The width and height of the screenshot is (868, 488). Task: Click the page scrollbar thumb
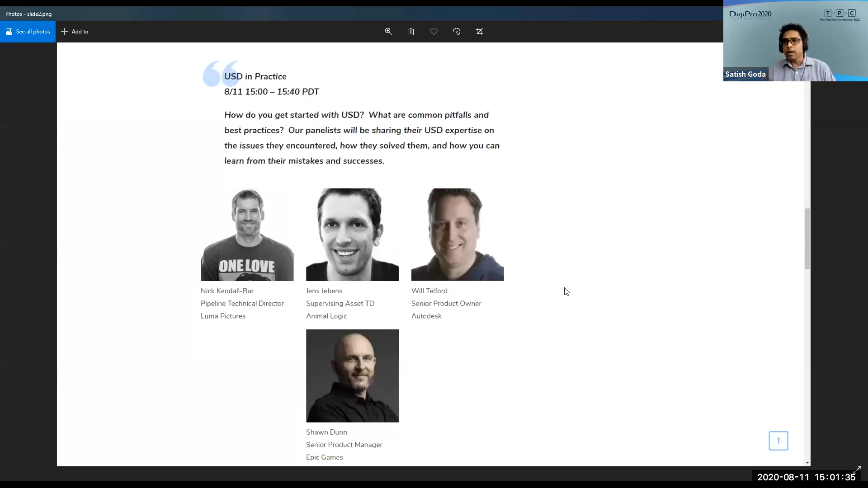[x=807, y=239]
